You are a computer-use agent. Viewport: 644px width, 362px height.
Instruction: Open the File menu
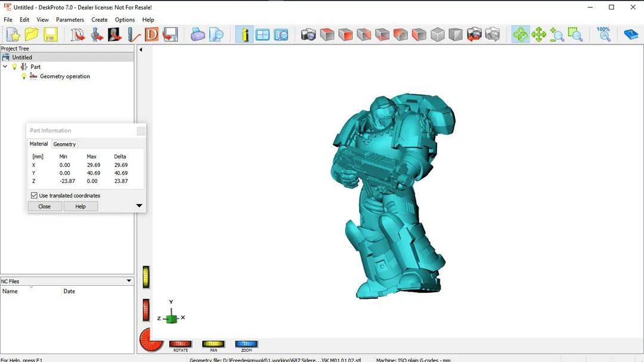click(x=8, y=20)
